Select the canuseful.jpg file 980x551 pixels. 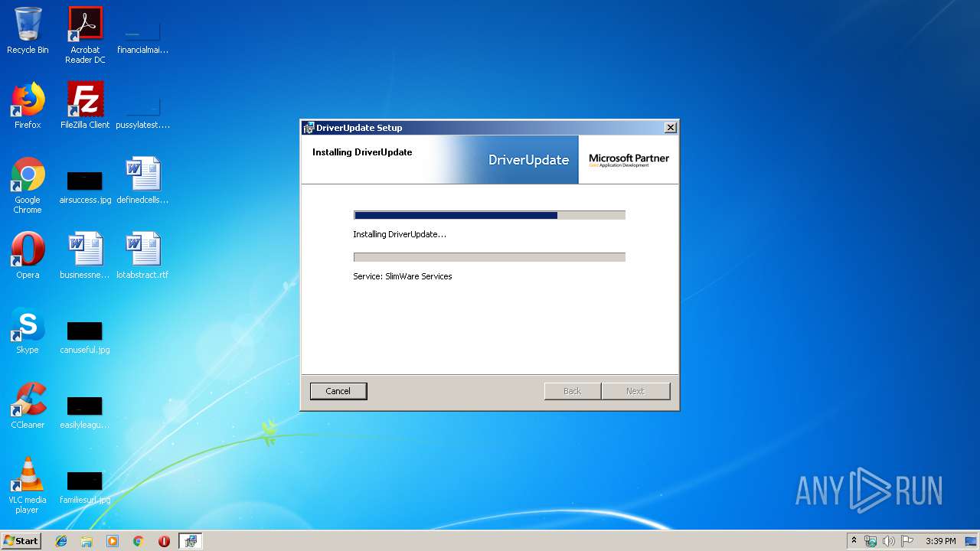coord(85,337)
